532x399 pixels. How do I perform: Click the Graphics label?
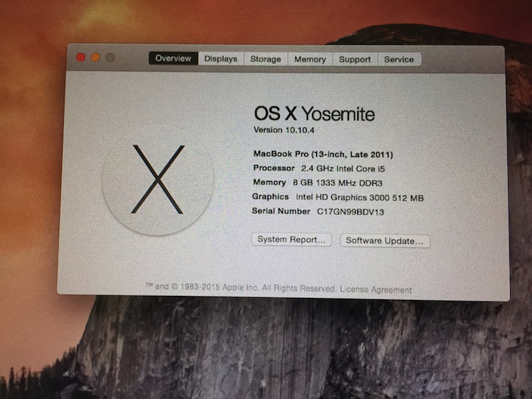coord(271,196)
